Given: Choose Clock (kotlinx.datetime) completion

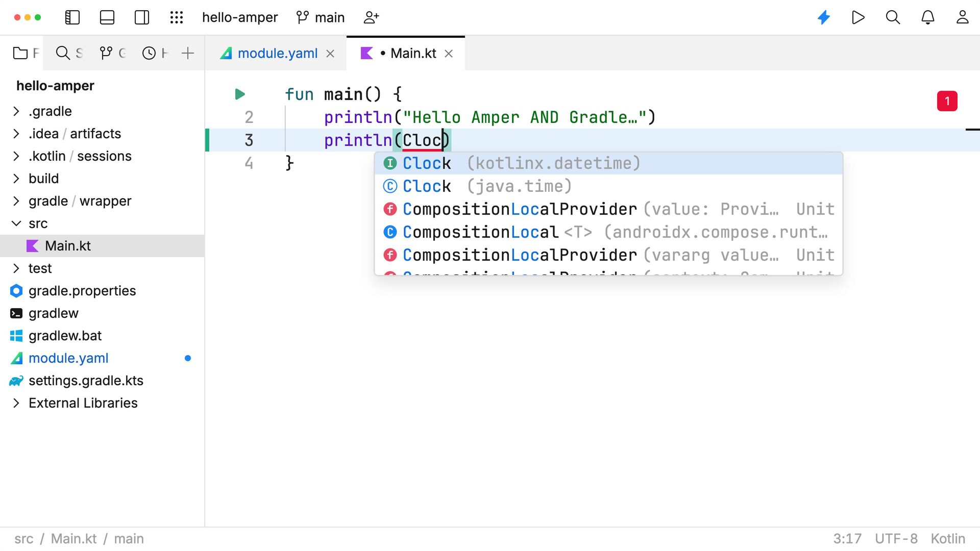Looking at the screenshot, I should click(x=608, y=163).
